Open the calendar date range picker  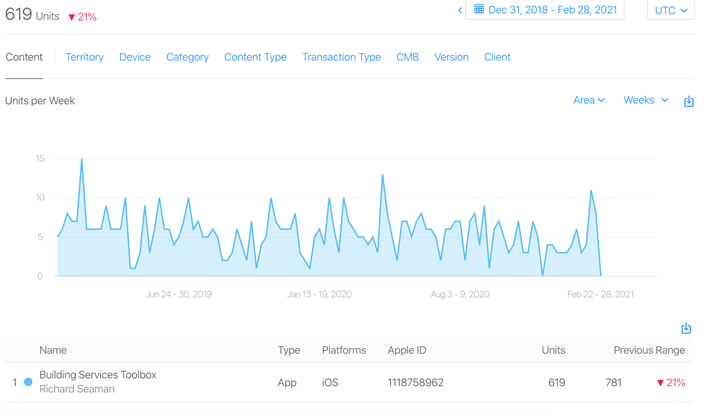(x=479, y=9)
